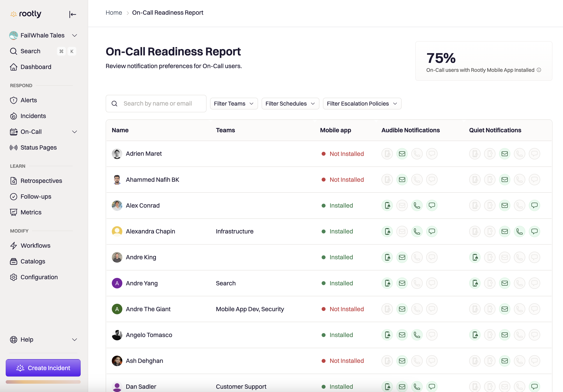Open the Filter Schedules dropdown
The height and width of the screenshot is (392, 563).
click(x=290, y=104)
